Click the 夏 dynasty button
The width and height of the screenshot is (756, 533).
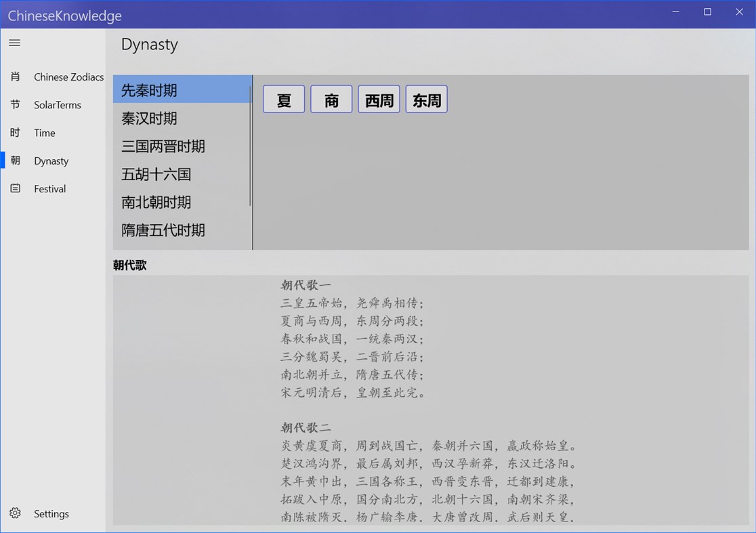pyautogui.click(x=283, y=99)
